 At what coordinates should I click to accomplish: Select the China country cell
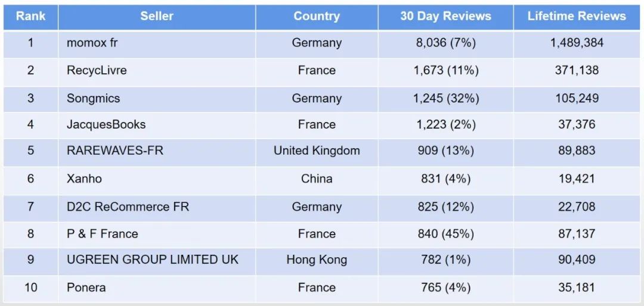[317, 179]
